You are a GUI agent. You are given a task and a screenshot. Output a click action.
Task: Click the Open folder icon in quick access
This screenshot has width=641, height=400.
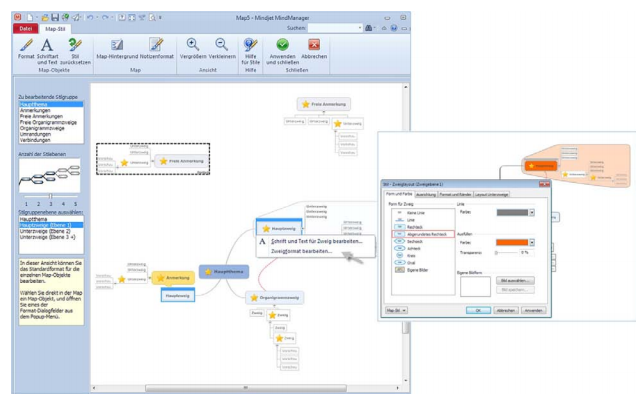45,17
